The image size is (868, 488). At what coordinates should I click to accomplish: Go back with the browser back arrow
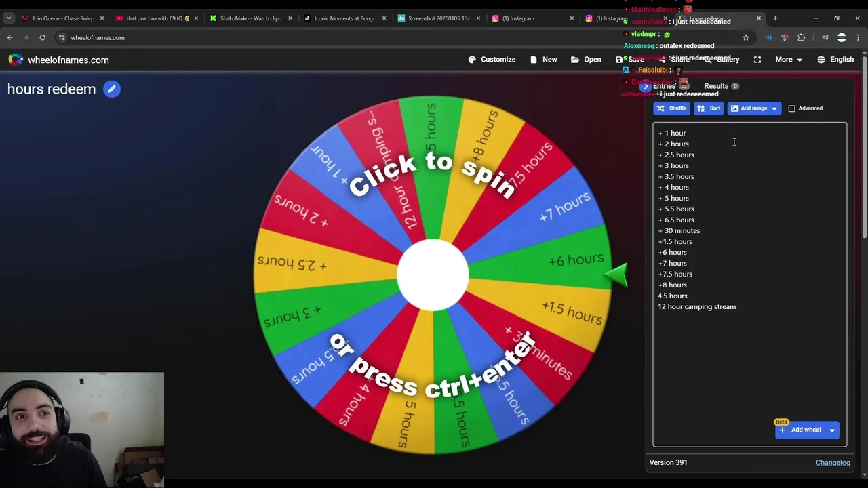tap(10, 37)
